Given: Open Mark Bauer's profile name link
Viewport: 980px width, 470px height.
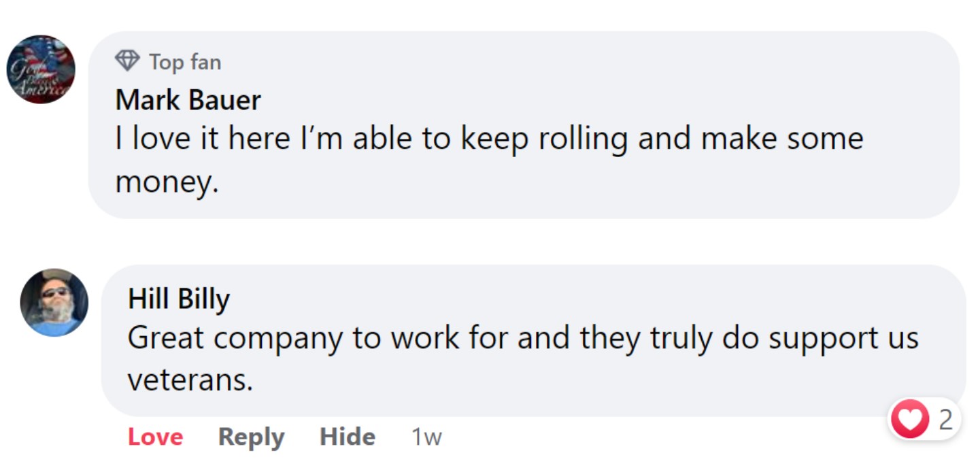Looking at the screenshot, I should coord(188,101).
